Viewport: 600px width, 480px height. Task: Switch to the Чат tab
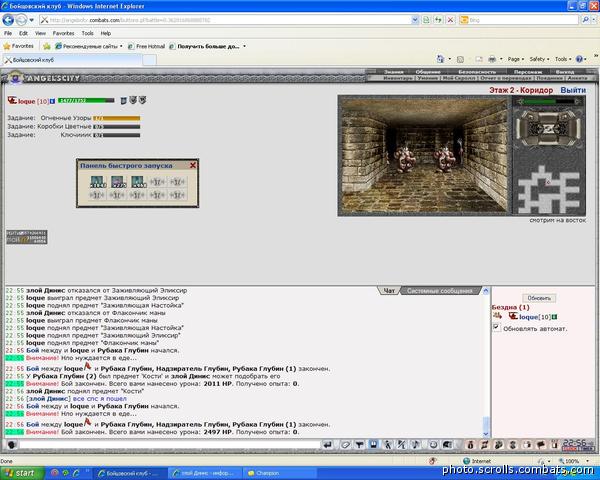(389, 291)
